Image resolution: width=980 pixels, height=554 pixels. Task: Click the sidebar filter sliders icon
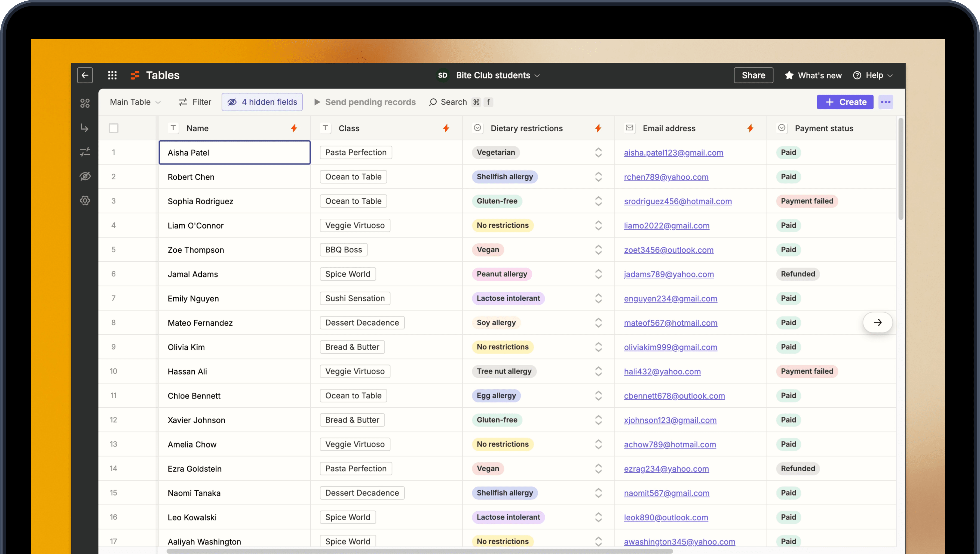[85, 152]
